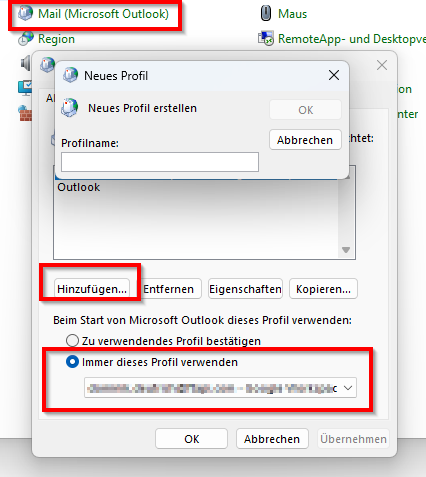426x477 pixels.
Task: Click the firewall brick wall icon
Action: (25, 114)
